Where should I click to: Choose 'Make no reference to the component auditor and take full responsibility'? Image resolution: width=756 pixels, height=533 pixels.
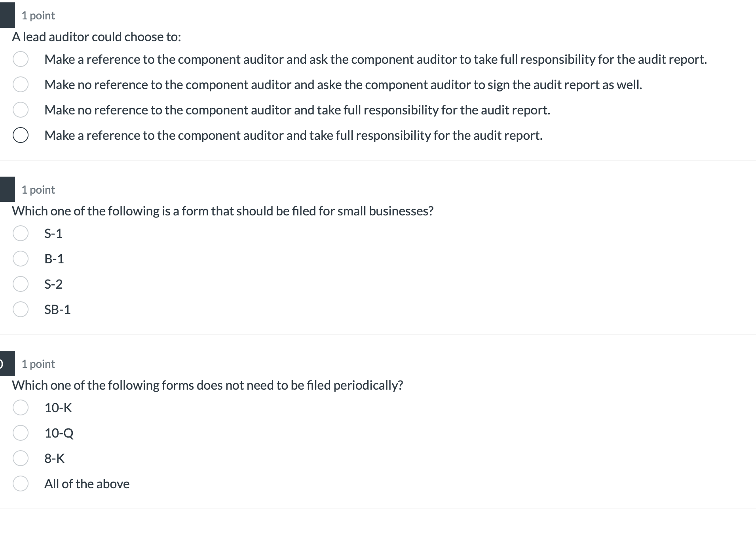(x=20, y=110)
